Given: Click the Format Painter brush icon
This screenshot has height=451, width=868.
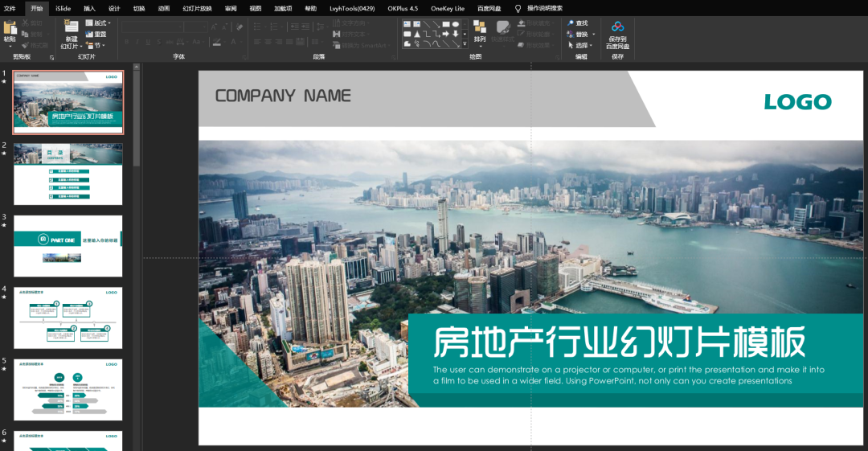Looking at the screenshot, I should [26, 45].
